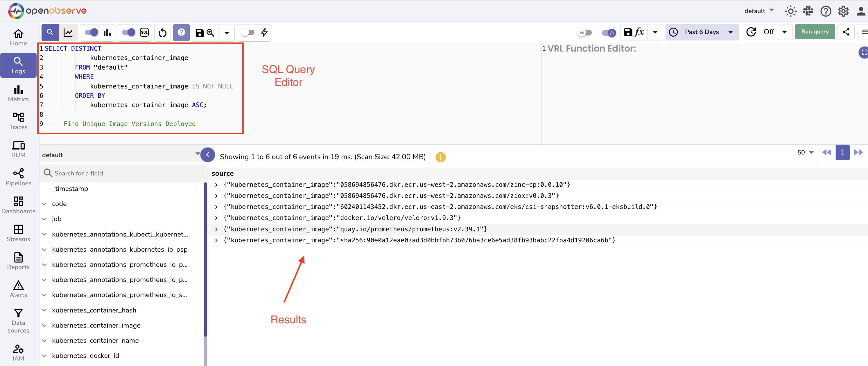Select the SQL mode icon in toolbar

(x=144, y=32)
